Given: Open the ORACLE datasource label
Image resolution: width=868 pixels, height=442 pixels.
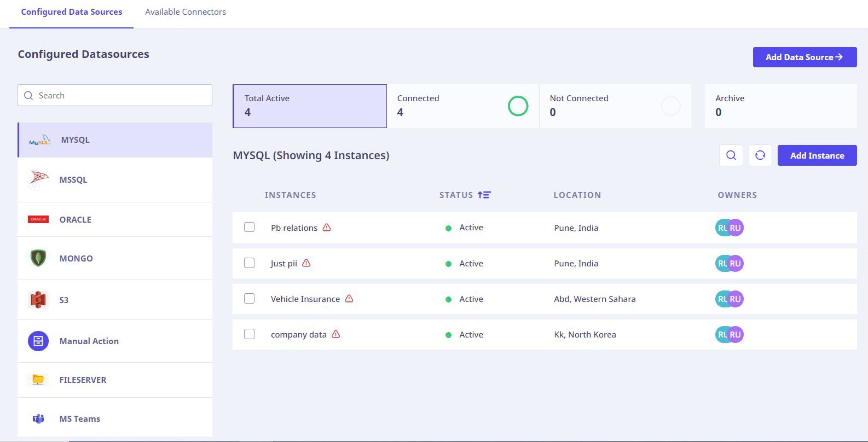Looking at the screenshot, I should tap(76, 219).
